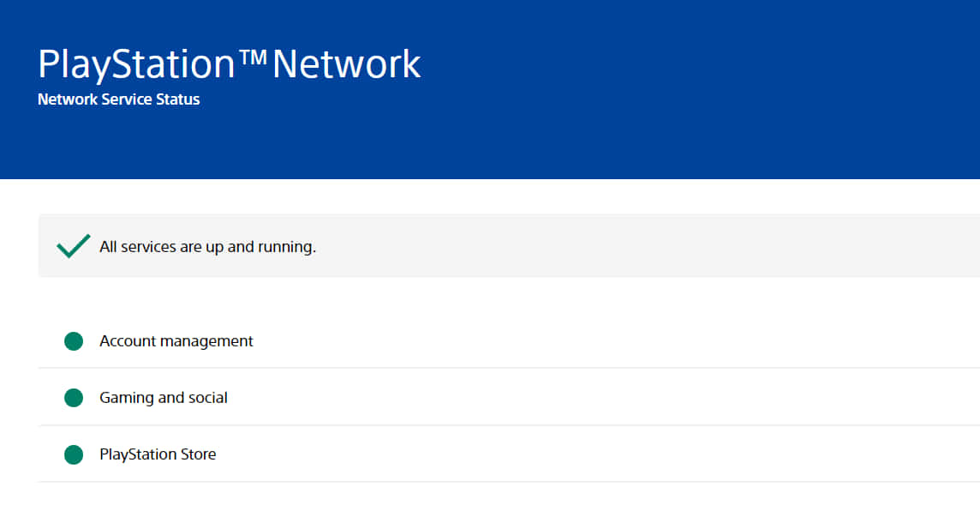The height and width of the screenshot is (511, 980).
Task: Click the PlayStation Network heading
Action: 230,63
